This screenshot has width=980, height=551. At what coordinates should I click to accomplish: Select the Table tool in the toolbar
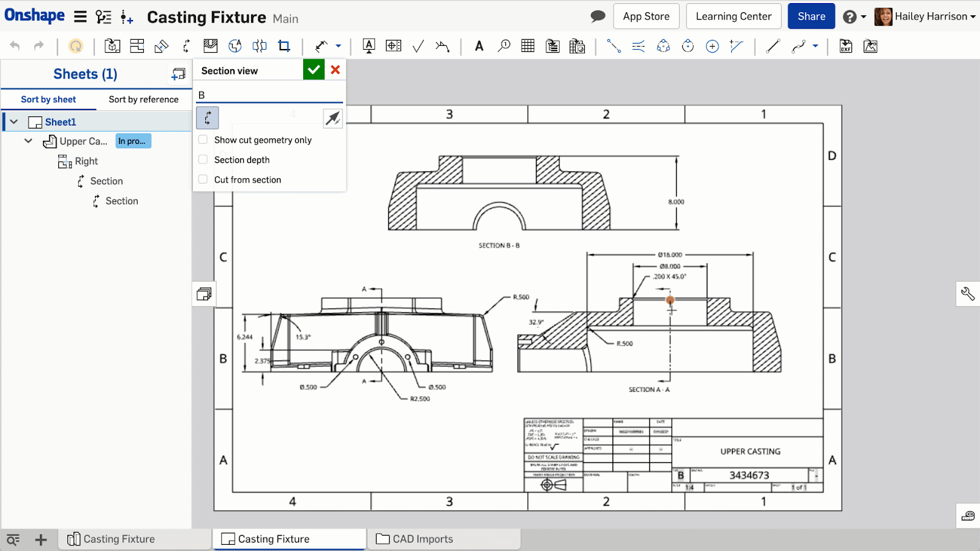pyautogui.click(x=527, y=46)
